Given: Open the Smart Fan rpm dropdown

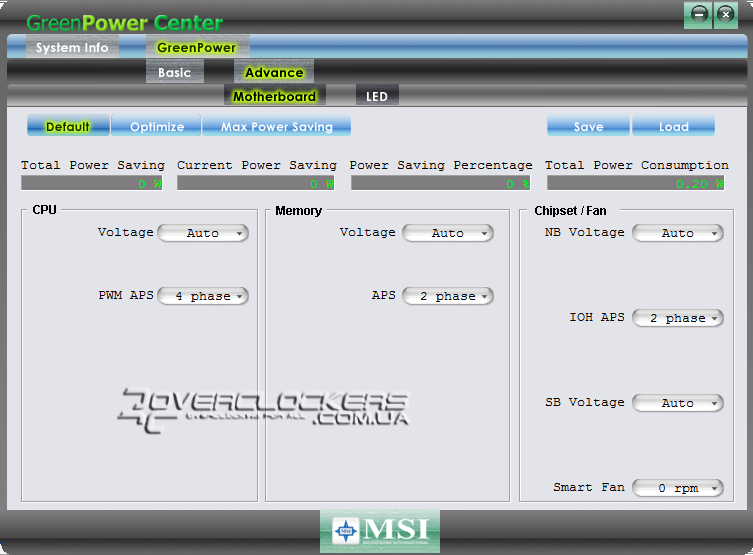Looking at the screenshot, I should click(678, 488).
